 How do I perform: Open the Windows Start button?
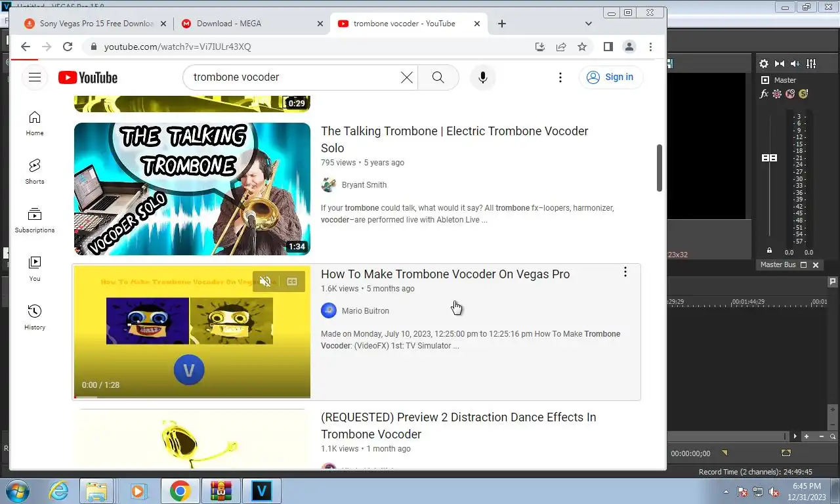(x=16, y=491)
